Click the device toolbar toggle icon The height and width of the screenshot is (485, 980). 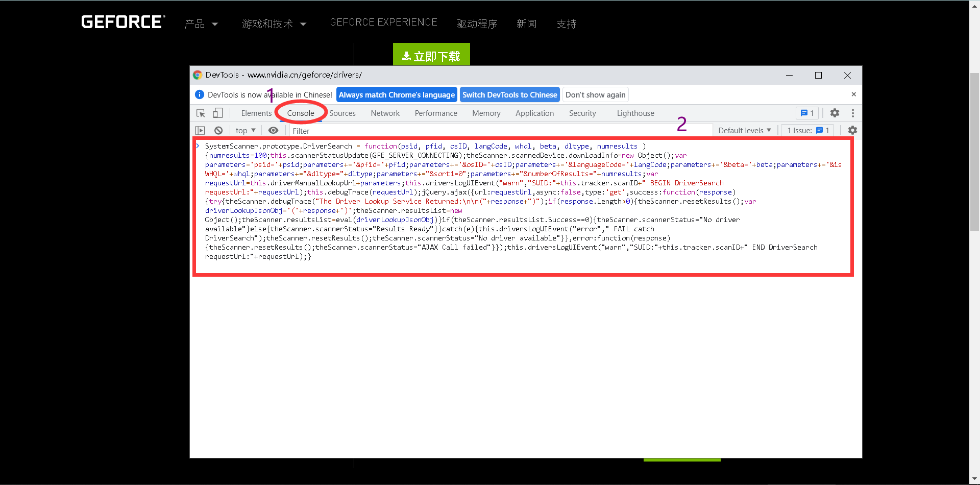[217, 113]
